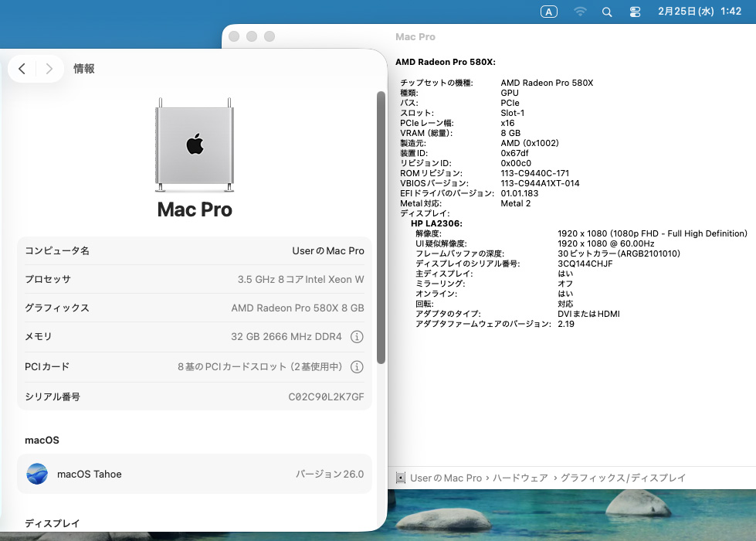Open the memory info button
Screen dimensions: 756x541
coord(357,336)
